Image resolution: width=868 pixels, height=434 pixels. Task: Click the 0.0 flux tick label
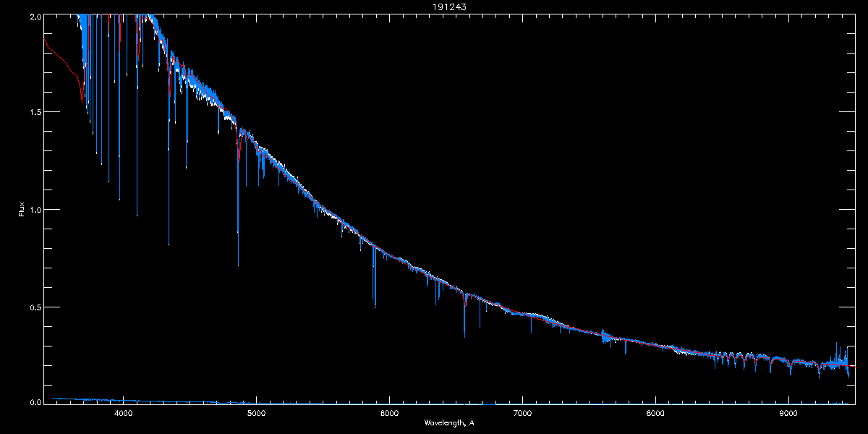pos(35,401)
